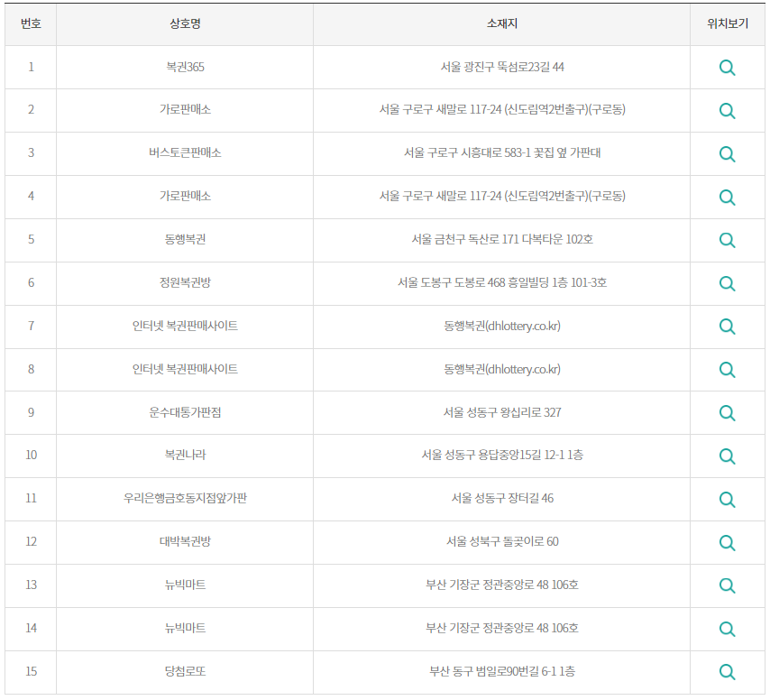Select row number 1 cell

coord(31,67)
